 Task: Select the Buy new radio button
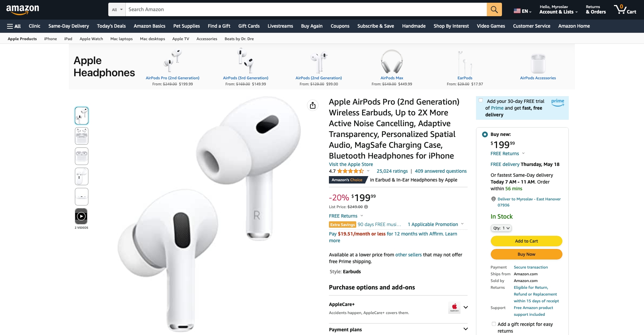[485, 134]
